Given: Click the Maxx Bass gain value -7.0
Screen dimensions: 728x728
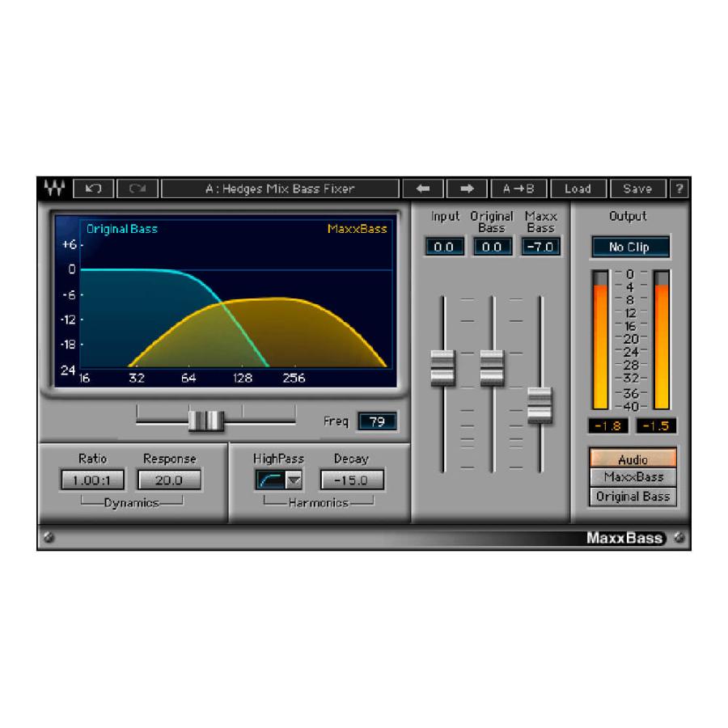Looking at the screenshot, I should [540, 247].
